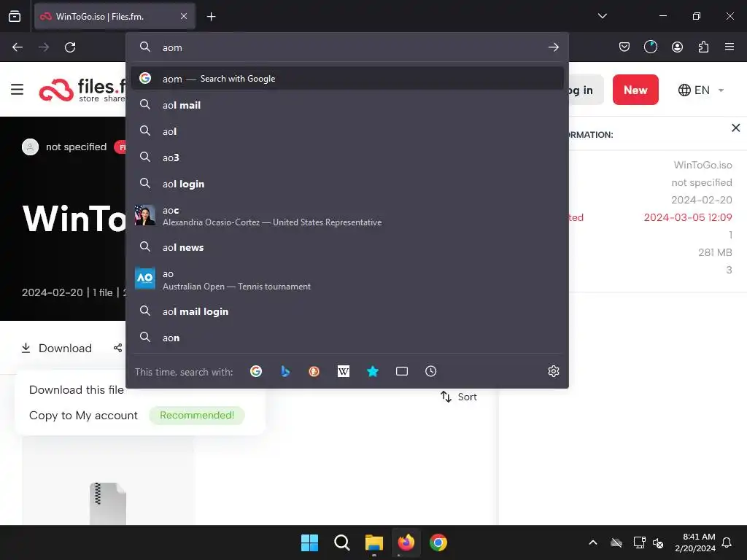Search this time with Google icon
This screenshot has width=747, height=560.
click(x=256, y=371)
